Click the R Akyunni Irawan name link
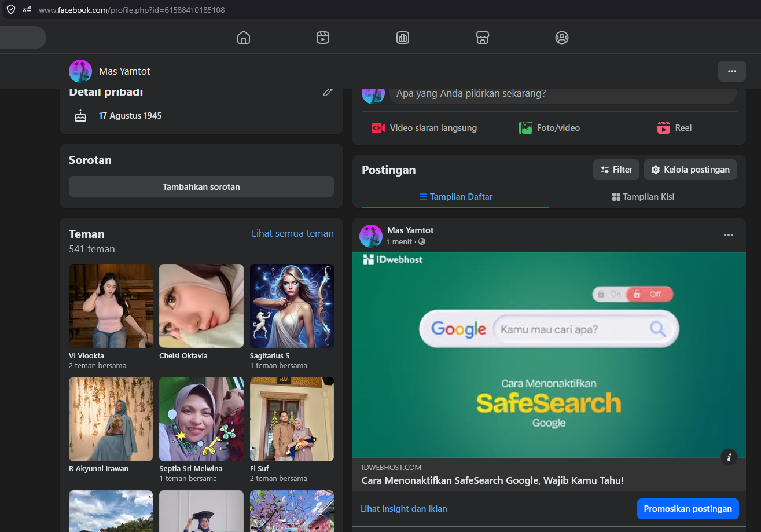 click(x=99, y=468)
